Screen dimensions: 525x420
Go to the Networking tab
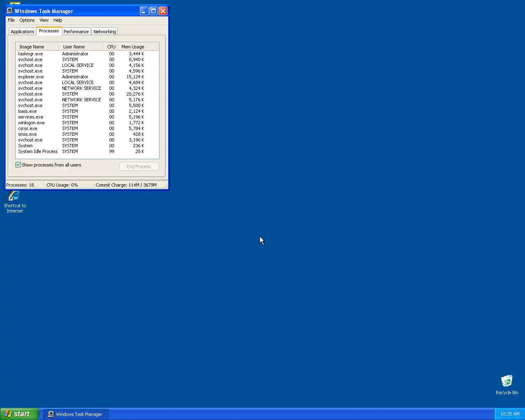105,32
